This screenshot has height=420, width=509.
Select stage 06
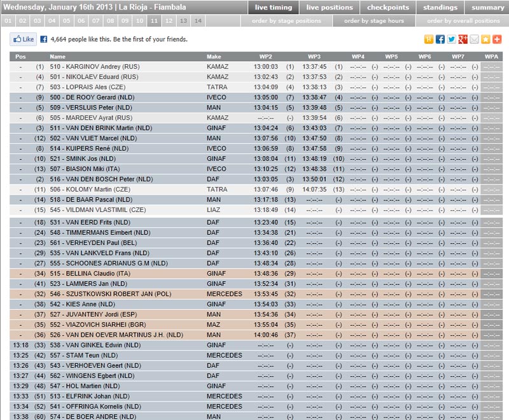[x=81, y=21]
